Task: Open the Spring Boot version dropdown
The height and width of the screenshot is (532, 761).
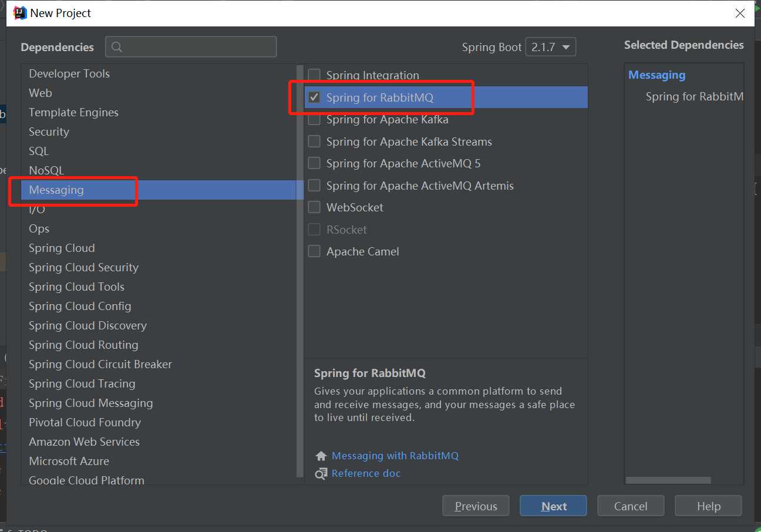Action: [x=550, y=47]
